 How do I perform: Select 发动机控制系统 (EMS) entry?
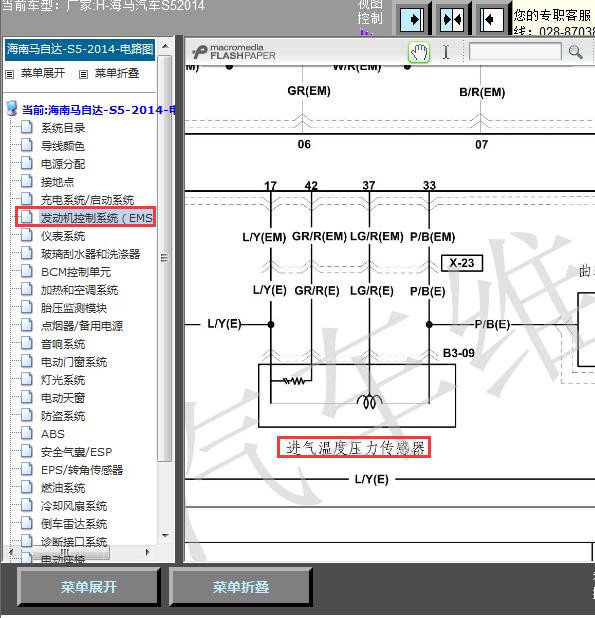[x=97, y=218]
